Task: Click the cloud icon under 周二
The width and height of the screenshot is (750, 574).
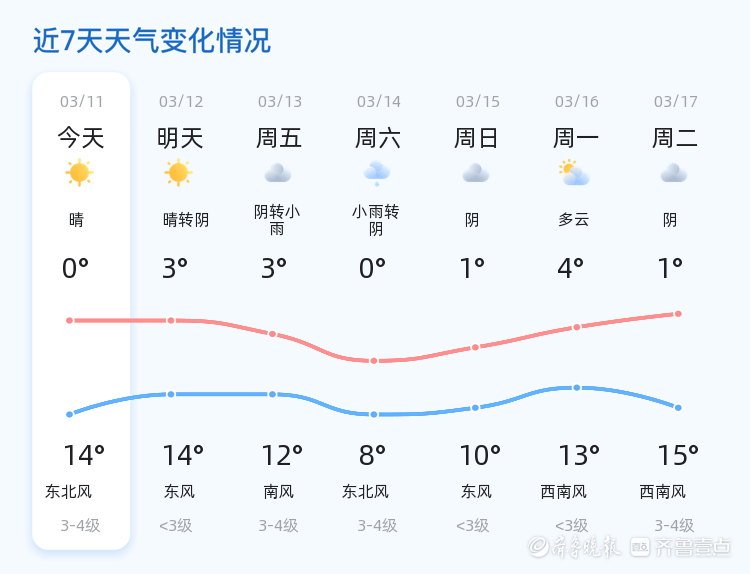Action: point(673,174)
